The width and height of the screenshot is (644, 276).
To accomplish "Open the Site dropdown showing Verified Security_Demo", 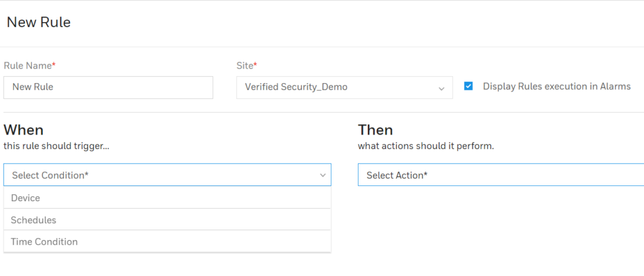I will coord(344,87).
